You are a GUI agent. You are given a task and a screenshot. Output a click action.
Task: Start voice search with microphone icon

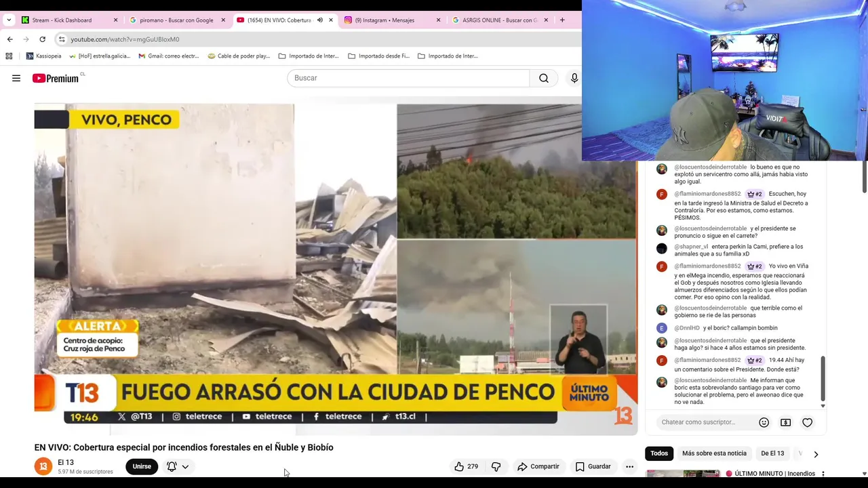[574, 78]
